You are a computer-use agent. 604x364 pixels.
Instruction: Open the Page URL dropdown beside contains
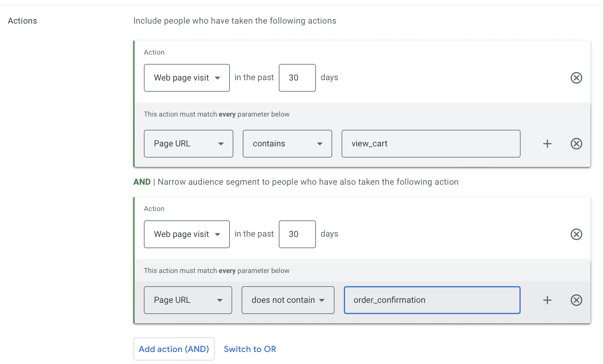[x=188, y=144]
